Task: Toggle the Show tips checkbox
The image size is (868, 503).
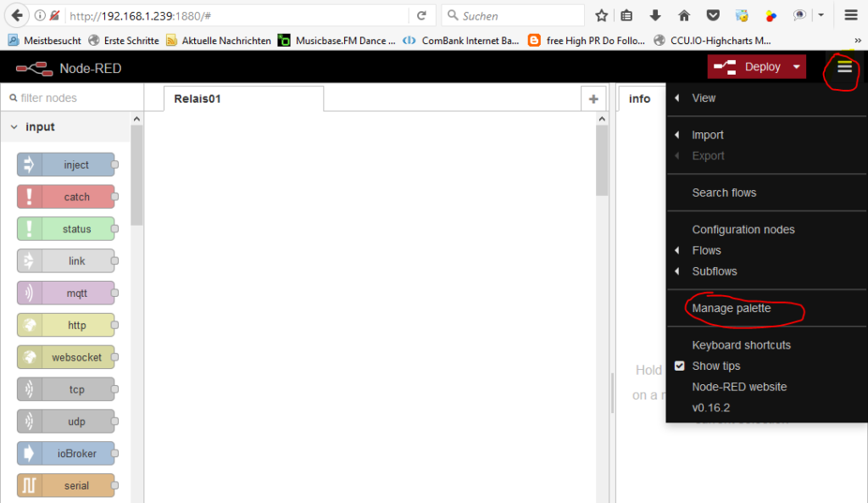Action: 680,366
